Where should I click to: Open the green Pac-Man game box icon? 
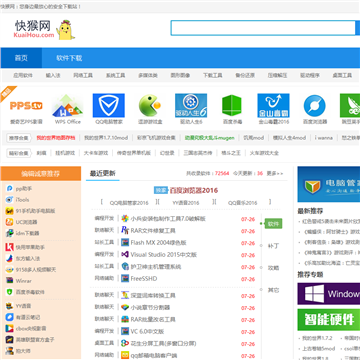(x=150, y=106)
